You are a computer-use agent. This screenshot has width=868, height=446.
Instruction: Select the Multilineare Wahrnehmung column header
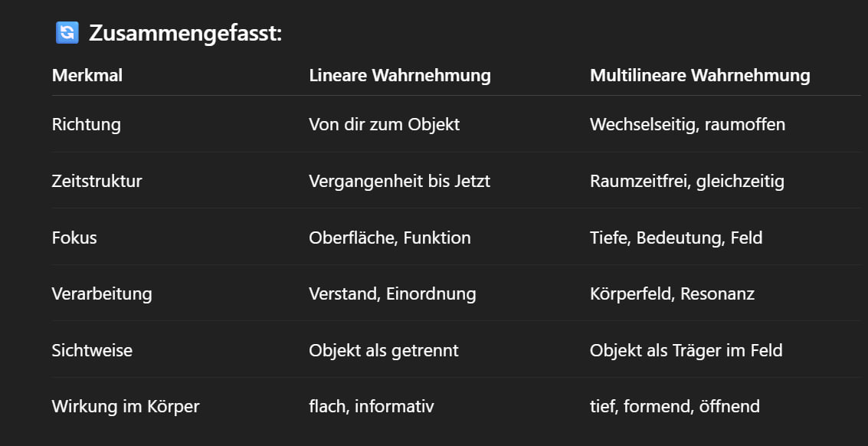pyautogui.click(x=699, y=75)
